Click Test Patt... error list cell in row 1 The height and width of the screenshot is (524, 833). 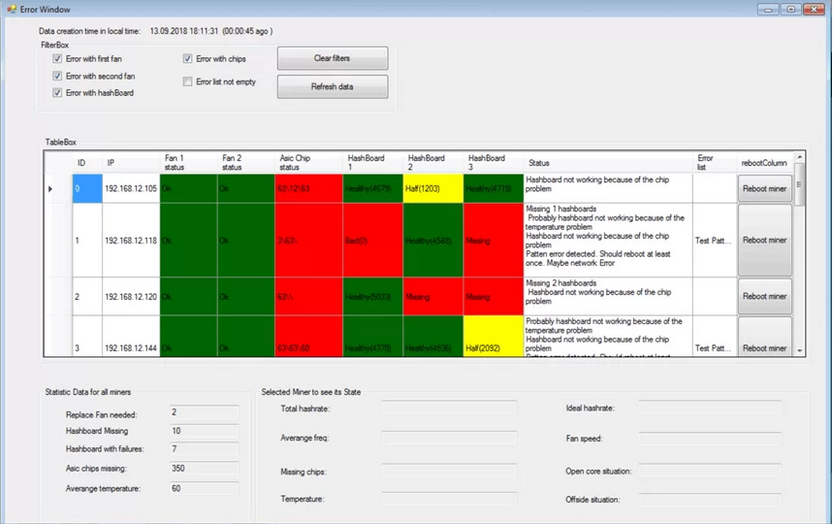click(715, 240)
